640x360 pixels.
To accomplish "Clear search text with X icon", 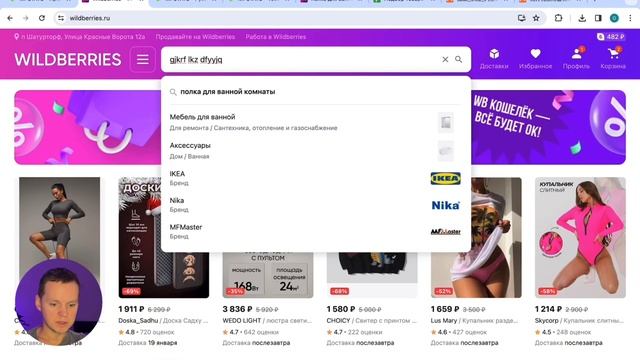I will pyautogui.click(x=445, y=60).
